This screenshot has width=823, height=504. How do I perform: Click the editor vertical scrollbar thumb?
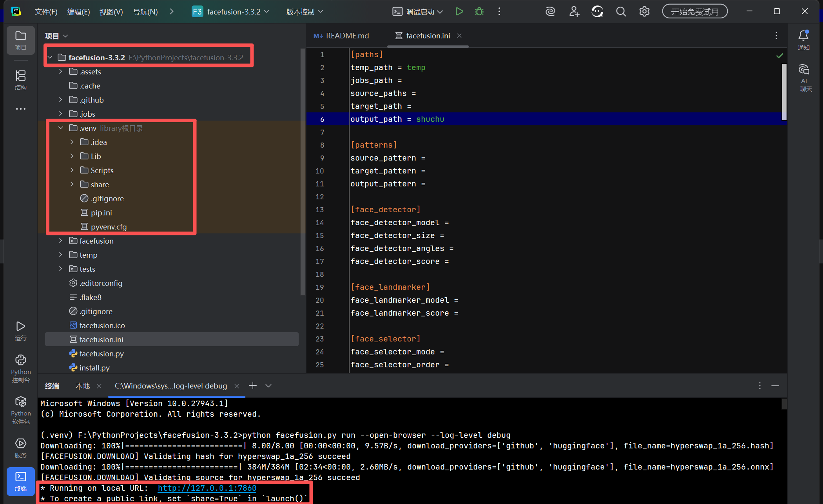784,92
